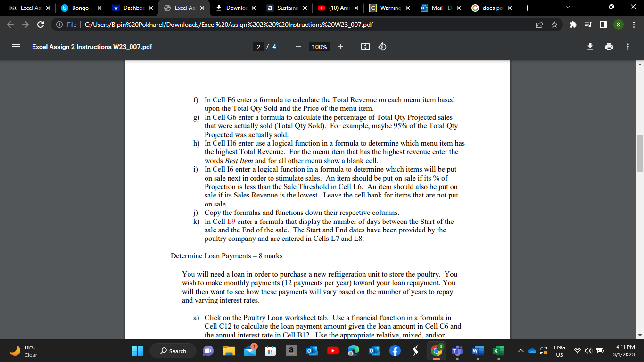Close the Bongo tab
This screenshot has height=362, width=644.
(x=99, y=8)
